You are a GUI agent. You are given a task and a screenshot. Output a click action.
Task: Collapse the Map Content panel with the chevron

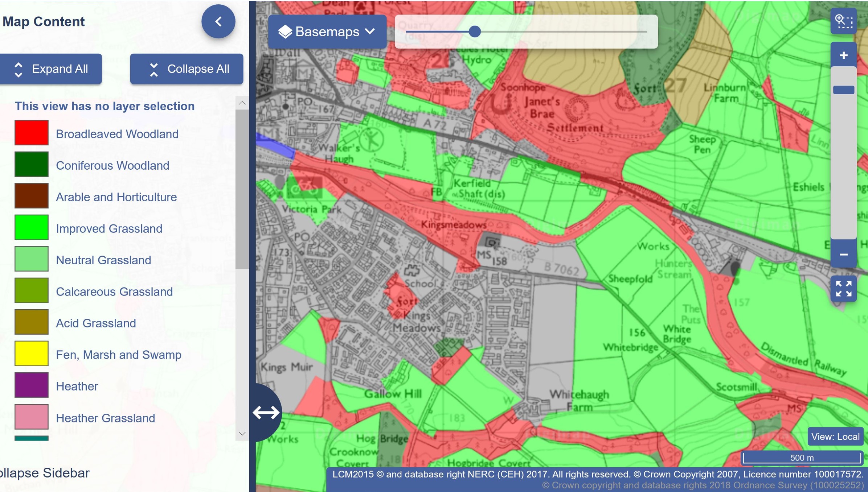(x=218, y=22)
